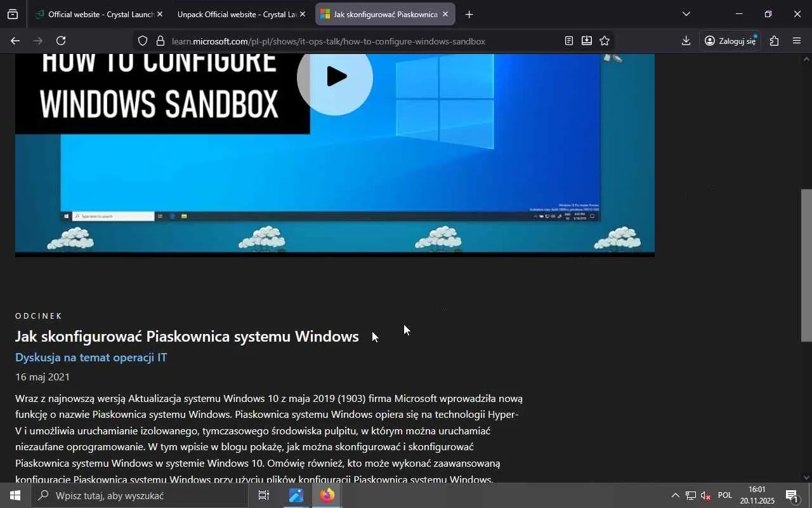The width and height of the screenshot is (812, 508).
Task: Open the pinned blue app on taskbar
Action: pyautogui.click(x=296, y=495)
